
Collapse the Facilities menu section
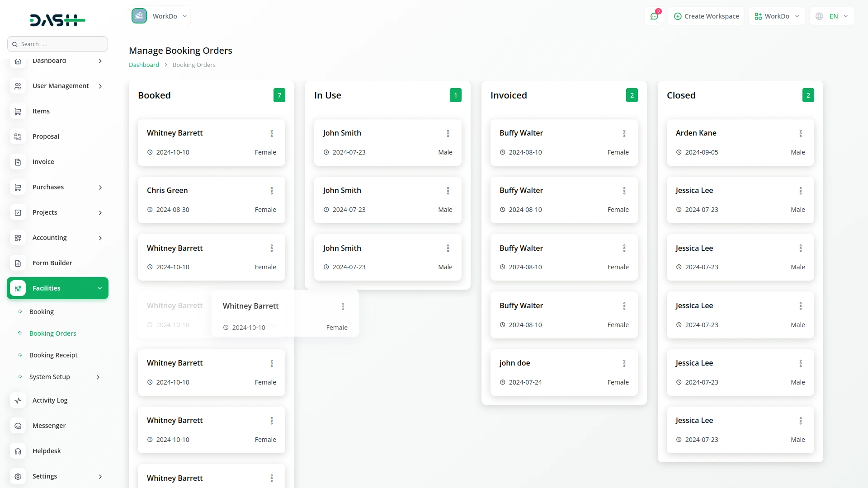[x=99, y=288]
